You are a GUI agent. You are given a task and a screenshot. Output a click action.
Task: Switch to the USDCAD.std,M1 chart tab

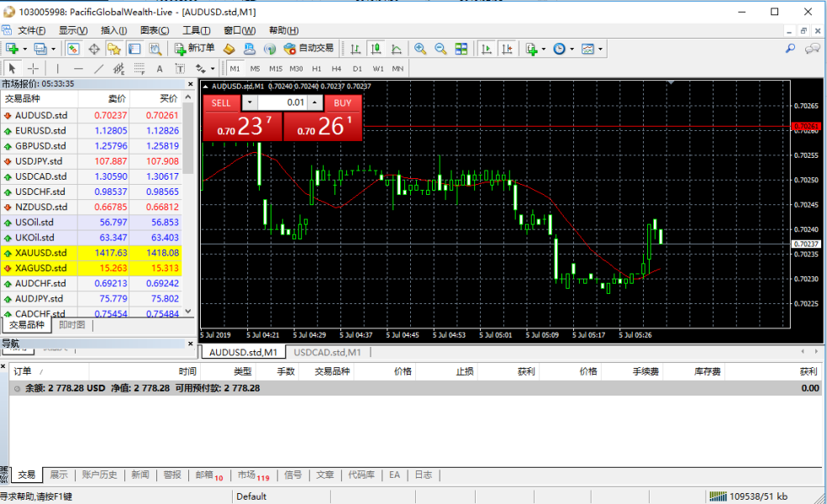click(x=327, y=352)
